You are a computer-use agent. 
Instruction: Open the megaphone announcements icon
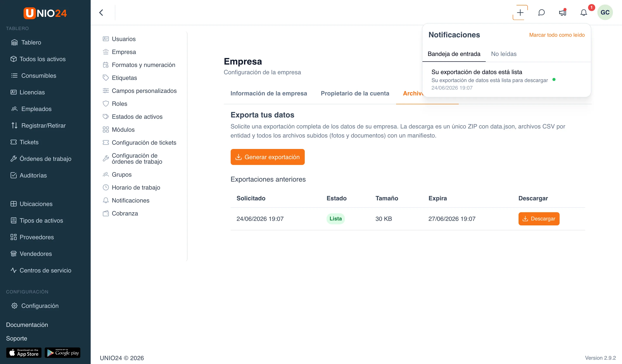563,13
